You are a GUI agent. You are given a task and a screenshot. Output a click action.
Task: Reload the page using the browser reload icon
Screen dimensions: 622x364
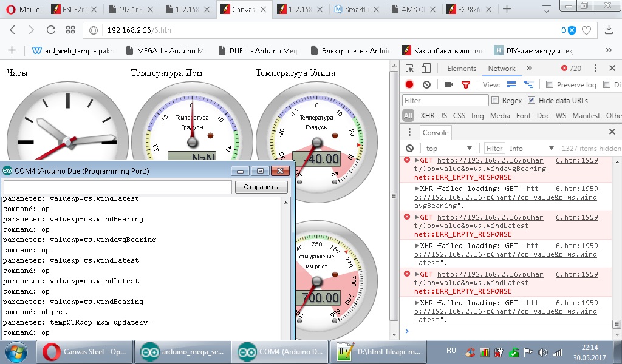point(51,30)
